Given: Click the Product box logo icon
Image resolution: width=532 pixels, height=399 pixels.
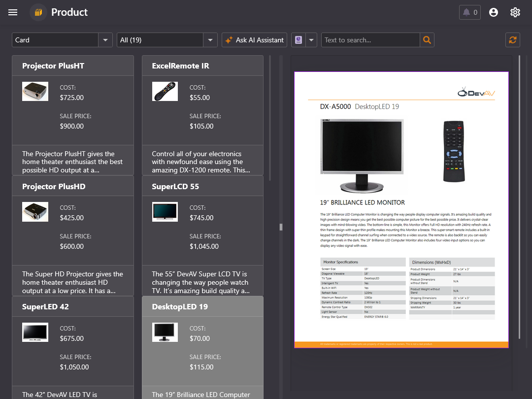Looking at the screenshot, I should (38, 12).
